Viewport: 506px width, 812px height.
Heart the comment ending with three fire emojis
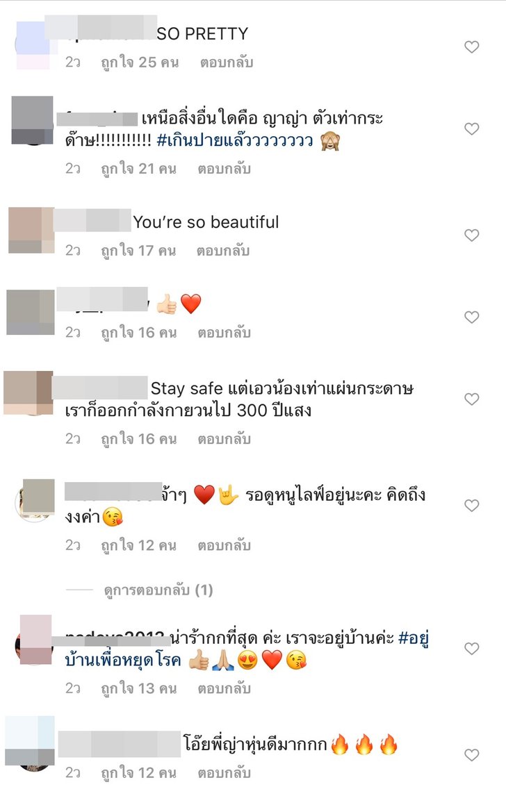pyautogui.click(x=471, y=755)
